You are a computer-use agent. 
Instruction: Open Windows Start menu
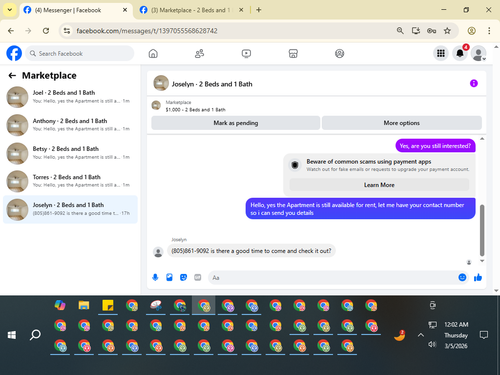coord(12,335)
